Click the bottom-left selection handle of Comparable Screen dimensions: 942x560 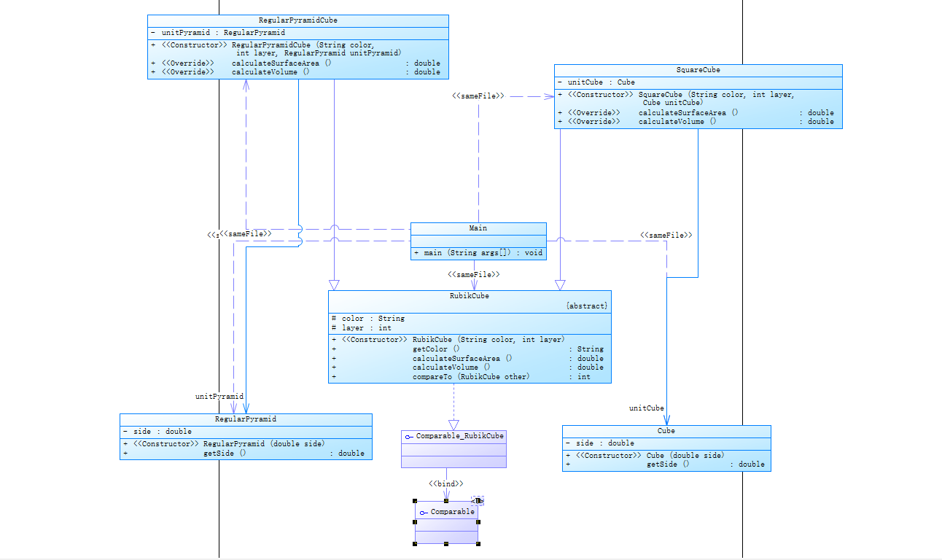click(415, 544)
